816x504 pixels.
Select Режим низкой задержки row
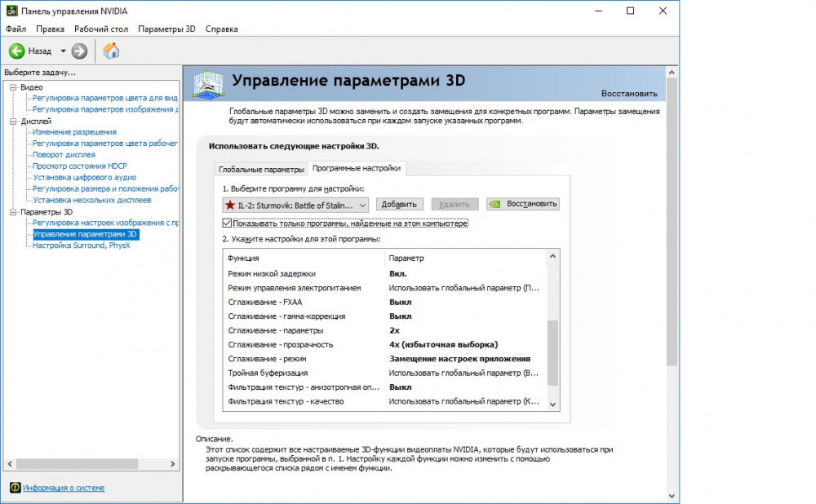tap(384, 273)
